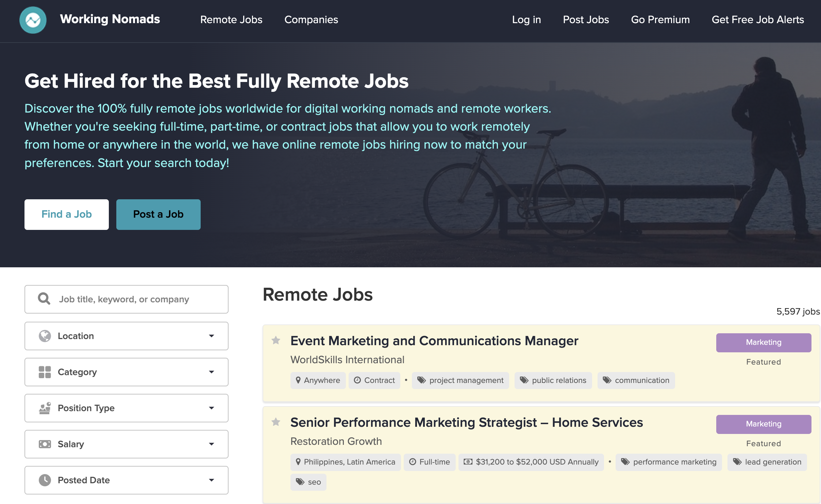Click the person-desk icon in Position Type
The height and width of the screenshot is (504, 821).
(x=45, y=408)
